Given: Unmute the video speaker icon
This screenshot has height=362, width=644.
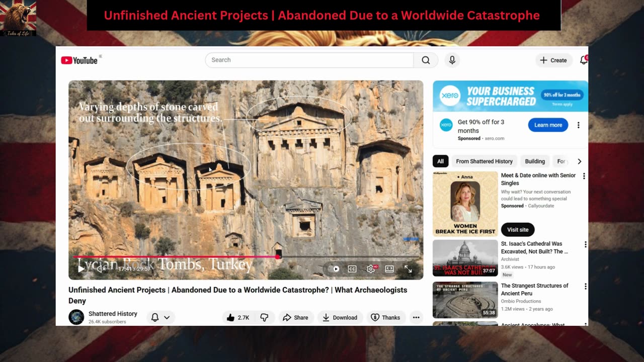Looking at the screenshot, I should click(101, 269).
